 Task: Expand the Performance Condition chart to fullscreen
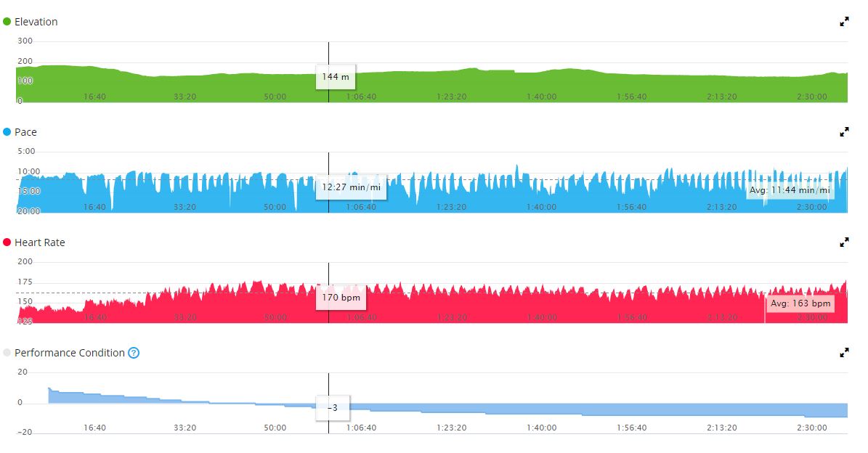pos(844,354)
